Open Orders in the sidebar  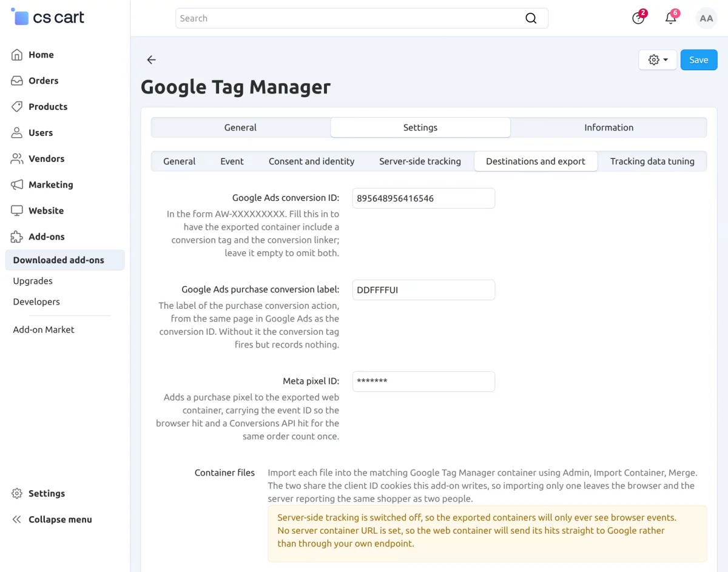(x=44, y=81)
